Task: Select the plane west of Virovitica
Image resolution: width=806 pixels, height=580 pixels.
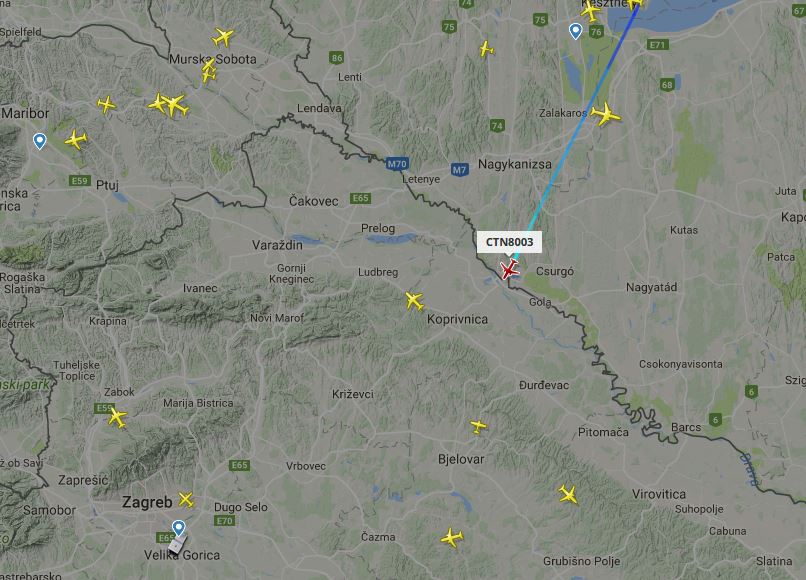Action: (569, 495)
